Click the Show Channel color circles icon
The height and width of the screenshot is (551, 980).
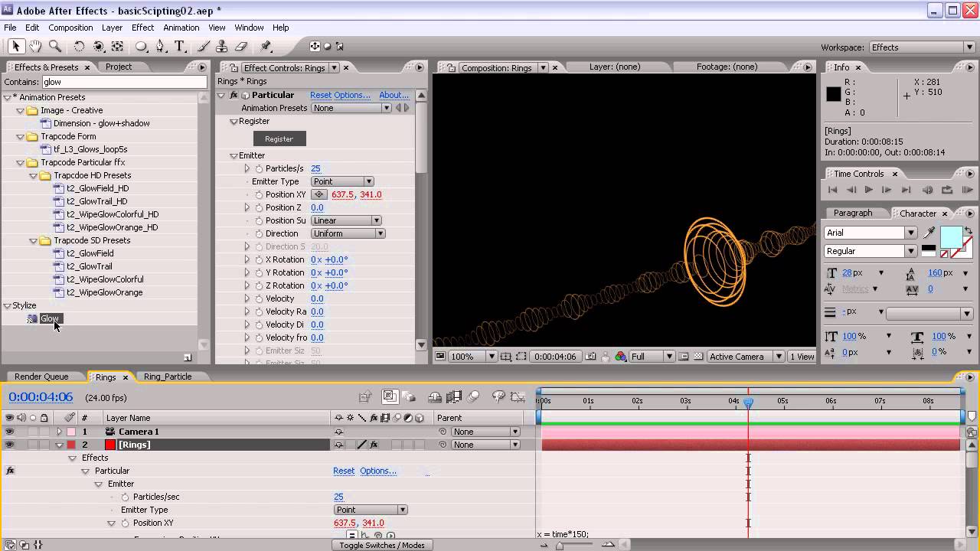pos(620,357)
